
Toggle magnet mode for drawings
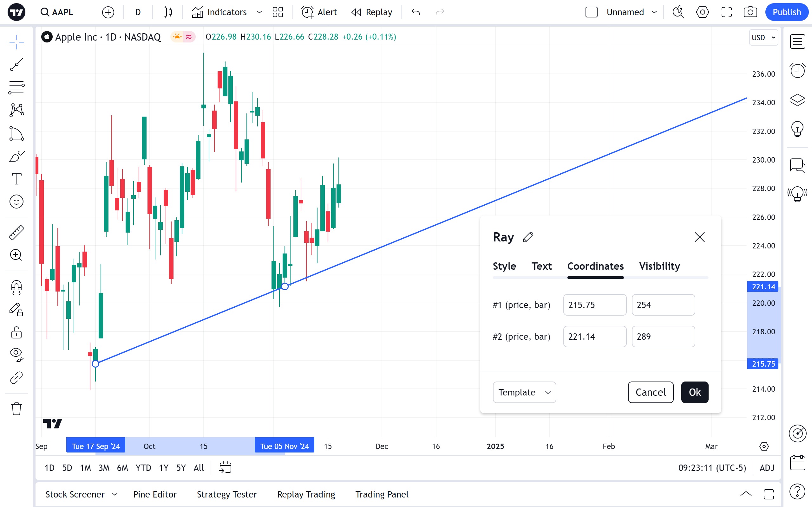click(x=16, y=287)
